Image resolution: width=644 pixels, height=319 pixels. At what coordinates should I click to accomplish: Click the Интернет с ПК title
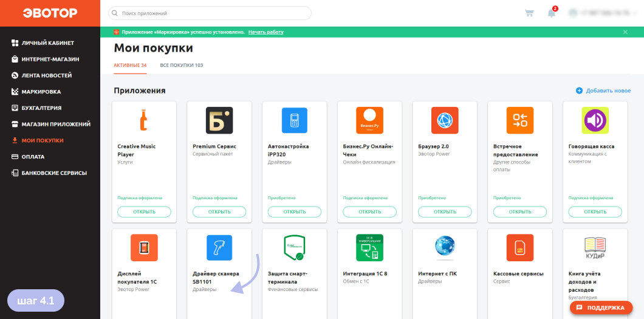tap(437, 273)
